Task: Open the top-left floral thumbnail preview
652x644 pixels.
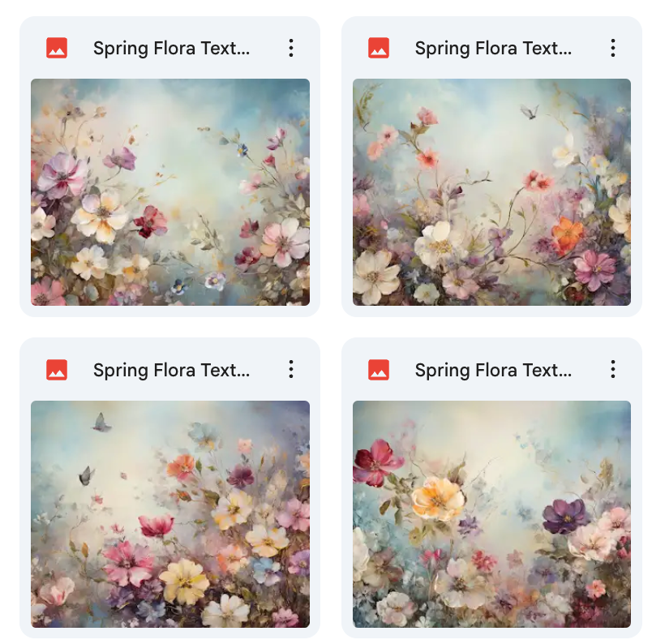Action: tap(170, 192)
